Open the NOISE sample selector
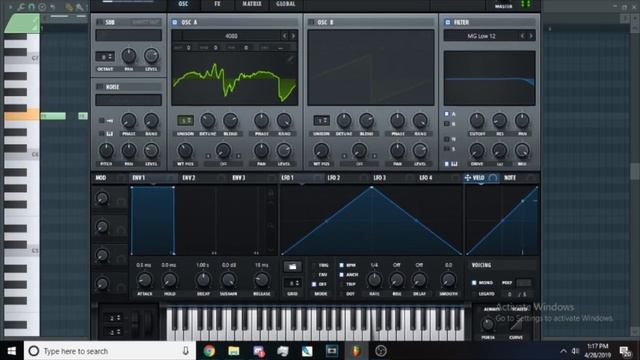 click(x=129, y=100)
